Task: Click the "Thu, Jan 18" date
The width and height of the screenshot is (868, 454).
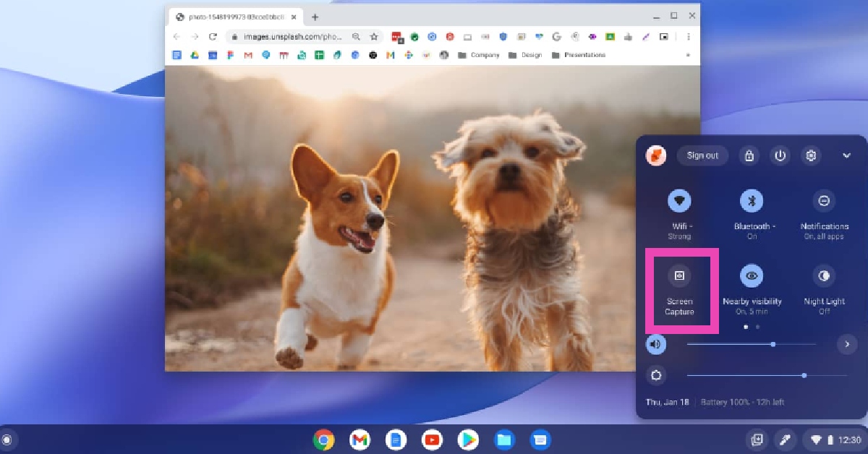Action: [667, 402]
